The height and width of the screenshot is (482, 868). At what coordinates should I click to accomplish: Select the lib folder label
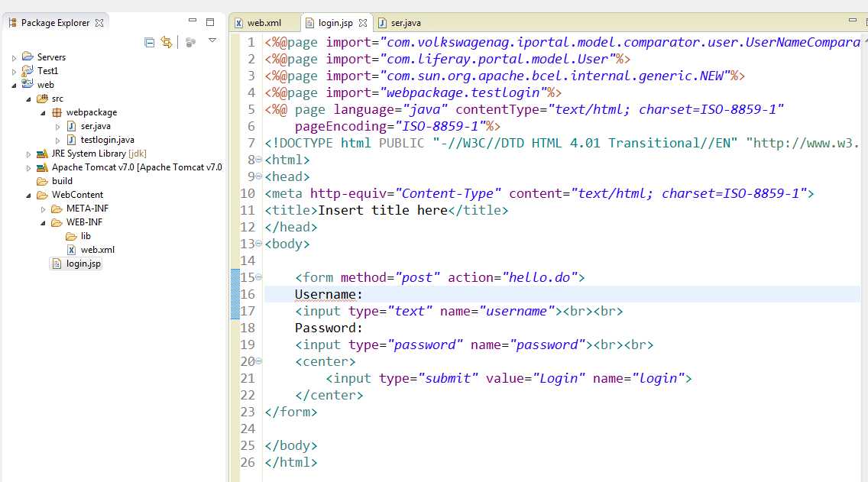click(x=86, y=236)
